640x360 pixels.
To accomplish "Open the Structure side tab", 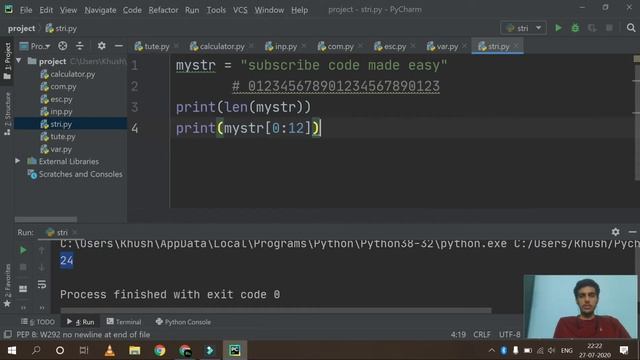I will (x=7, y=114).
